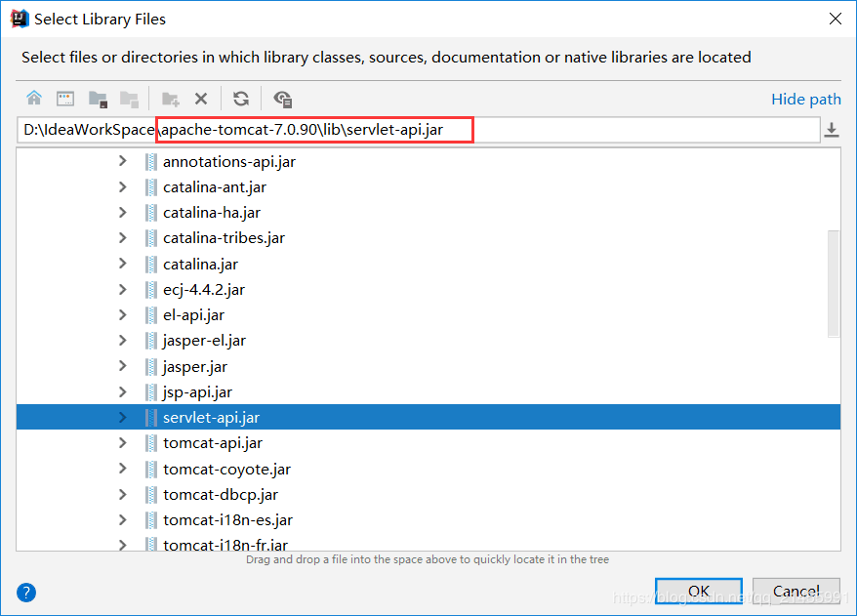This screenshot has height=616, width=857.
Task: Click the New Folder icon
Action: tap(171, 99)
